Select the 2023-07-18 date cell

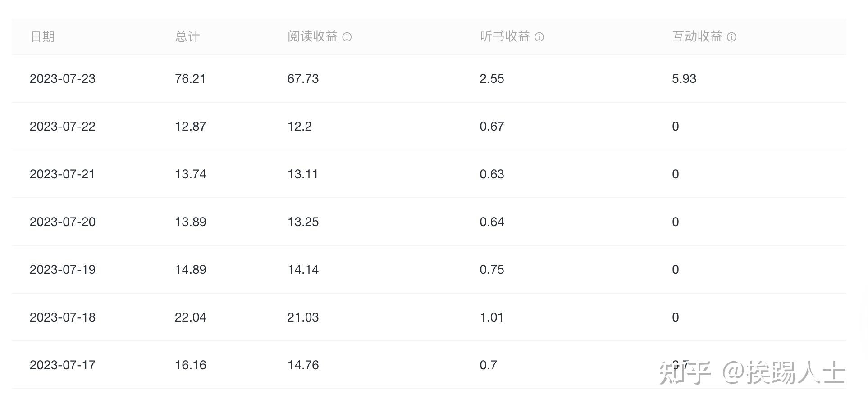click(63, 317)
